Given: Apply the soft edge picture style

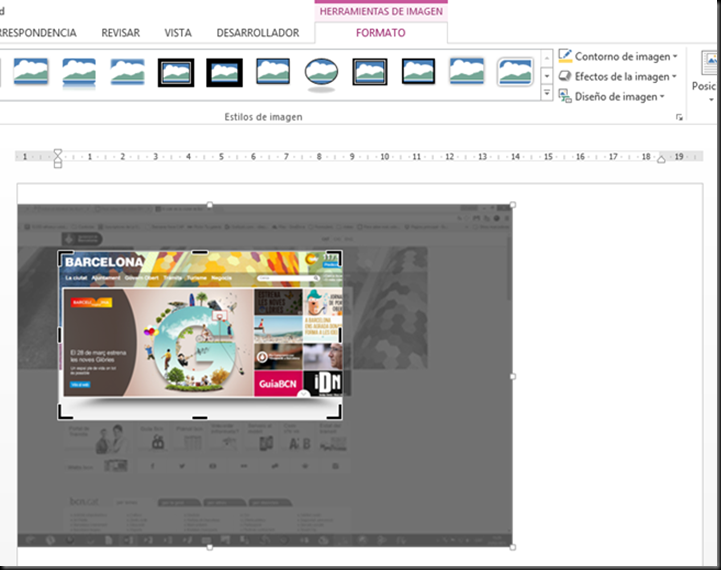Looking at the screenshot, I should point(128,72).
